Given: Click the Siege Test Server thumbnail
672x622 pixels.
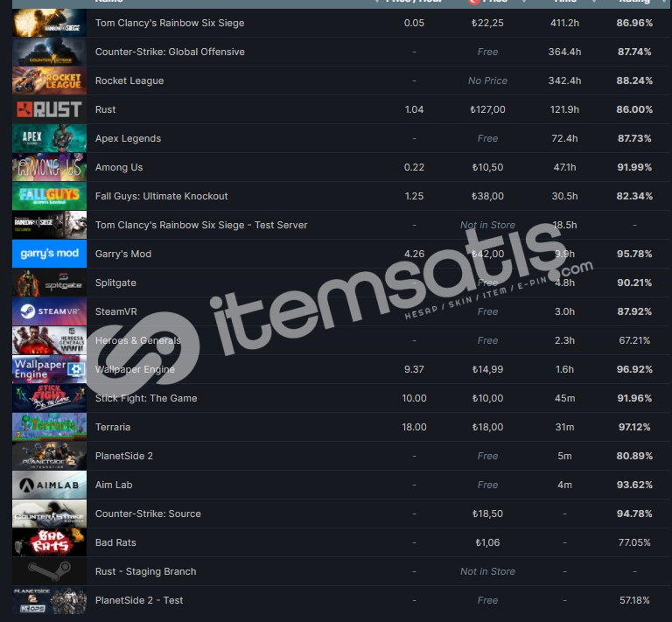Looking at the screenshot, I should [x=49, y=225].
